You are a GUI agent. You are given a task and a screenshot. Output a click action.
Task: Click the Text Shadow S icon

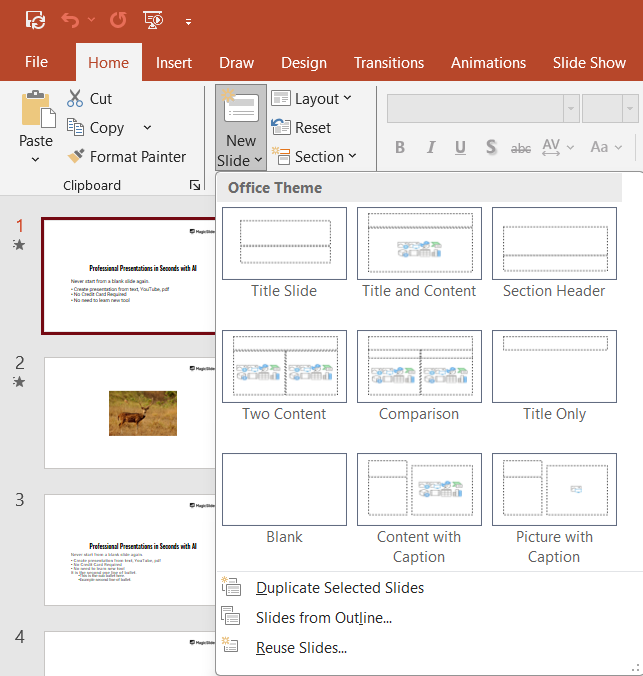coord(491,148)
